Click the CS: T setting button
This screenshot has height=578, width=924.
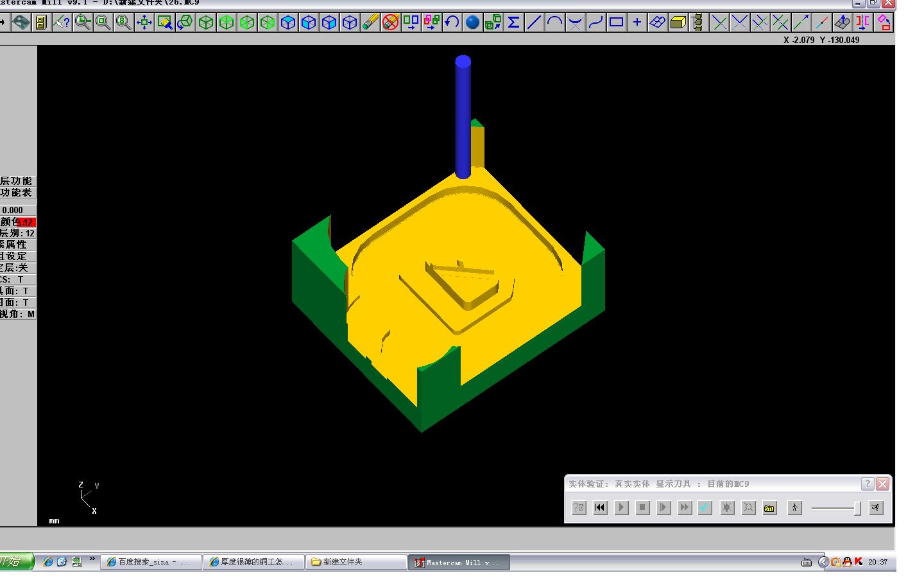[x=17, y=279]
